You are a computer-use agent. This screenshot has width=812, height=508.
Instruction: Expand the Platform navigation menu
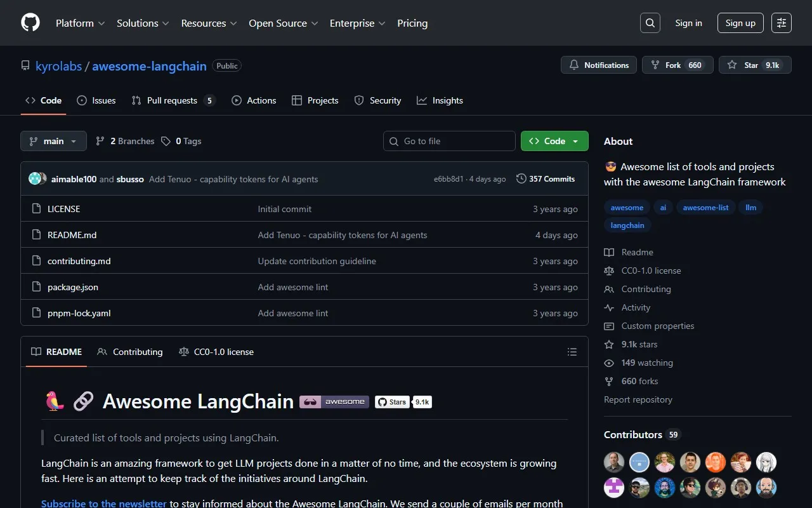[80, 23]
